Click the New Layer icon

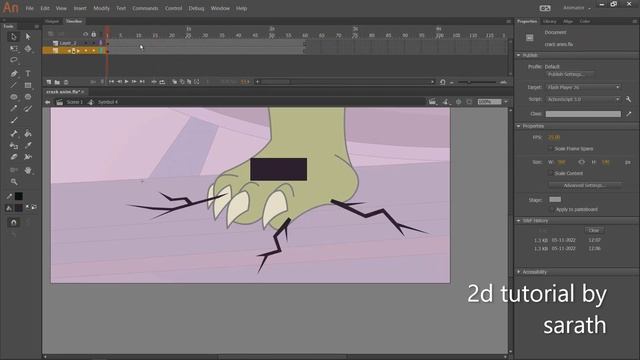click(49, 82)
